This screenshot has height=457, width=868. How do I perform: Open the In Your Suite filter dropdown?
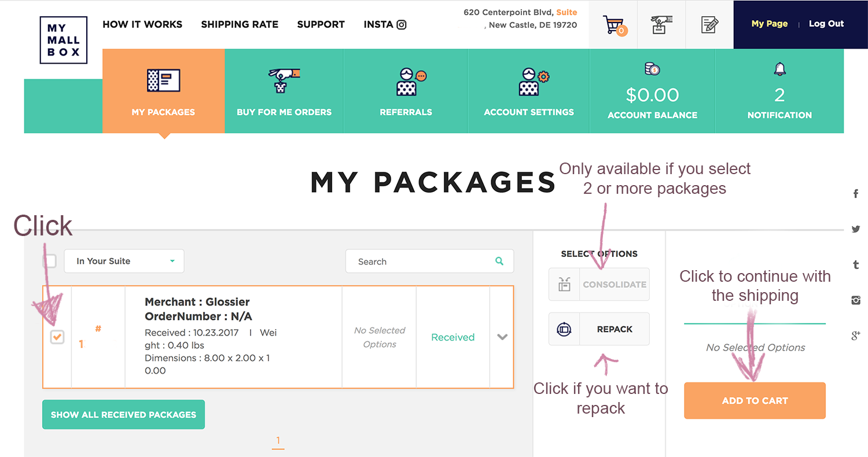pyautogui.click(x=124, y=261)
